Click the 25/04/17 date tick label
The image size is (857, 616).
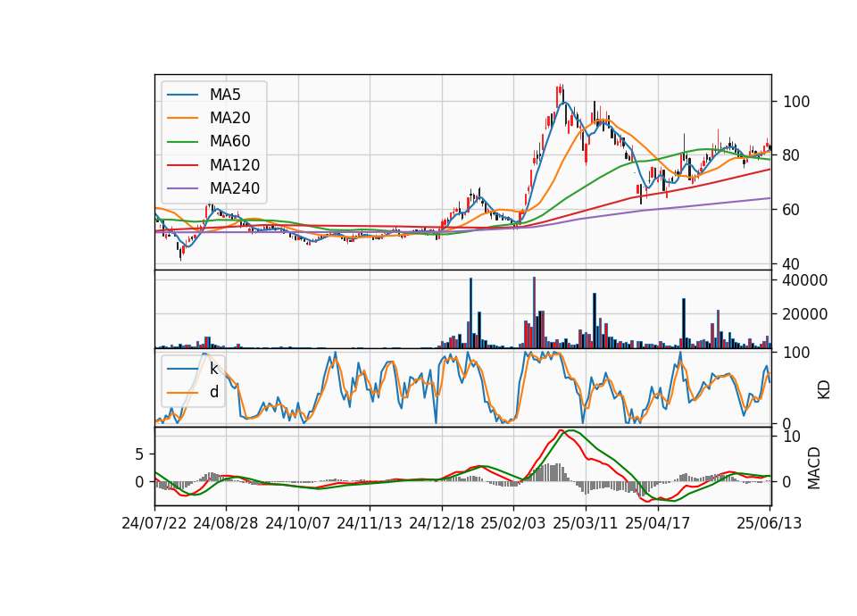pos(658,524)
